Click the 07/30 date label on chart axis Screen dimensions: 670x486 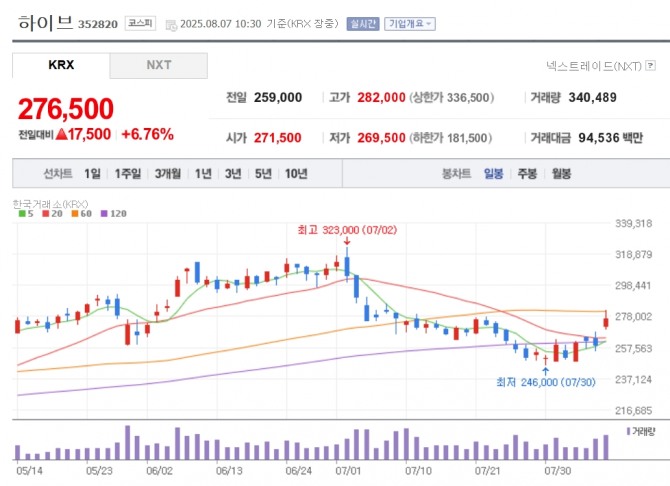(557, 471)
